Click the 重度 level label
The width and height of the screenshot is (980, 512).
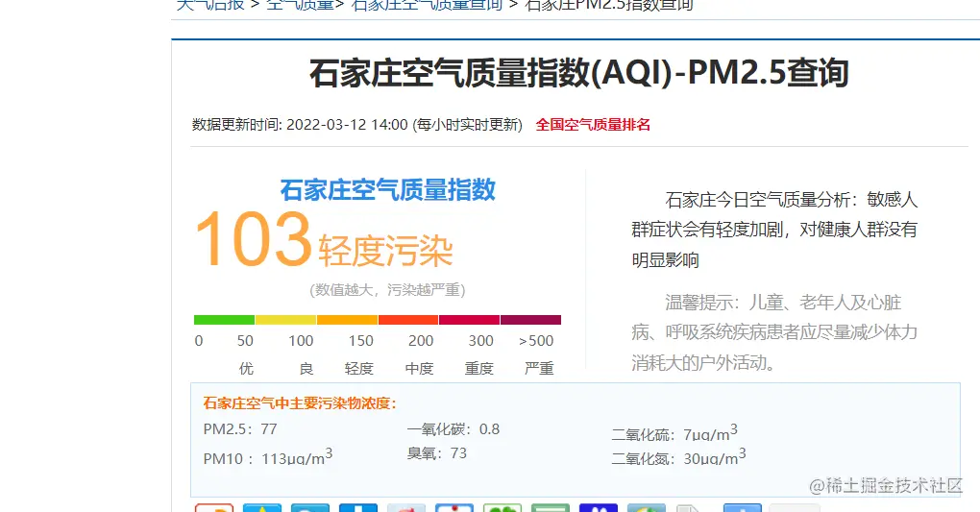[x=479, y=369]
